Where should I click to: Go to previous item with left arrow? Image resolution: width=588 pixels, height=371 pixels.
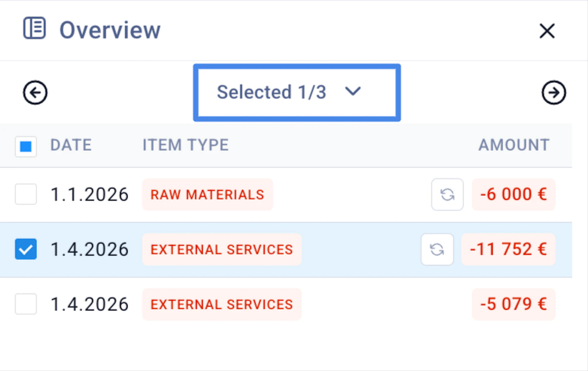click(x=35, y=93)
